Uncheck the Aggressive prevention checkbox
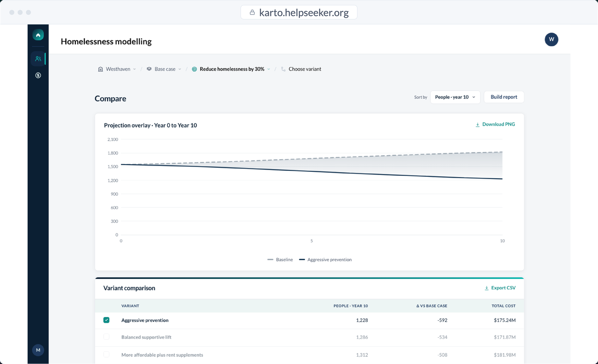The width and height of the screenshot is (598, 364). [x=106, y=320]
